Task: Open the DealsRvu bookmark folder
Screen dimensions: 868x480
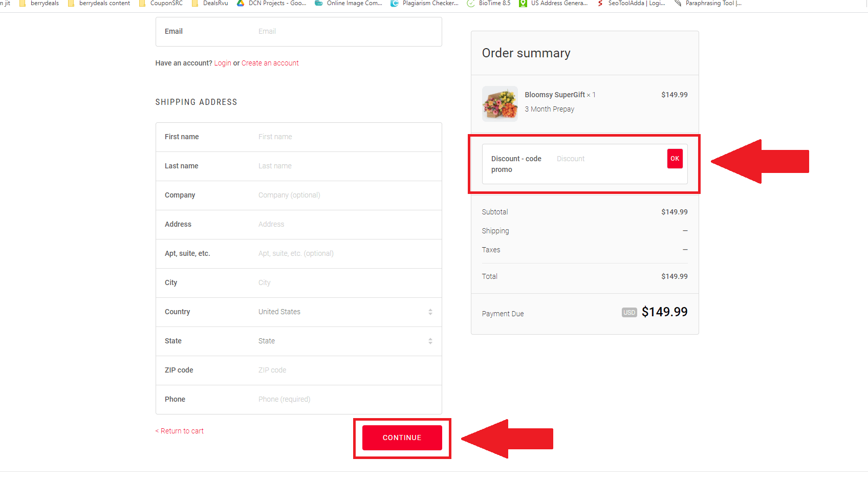Action: (210, 3)
